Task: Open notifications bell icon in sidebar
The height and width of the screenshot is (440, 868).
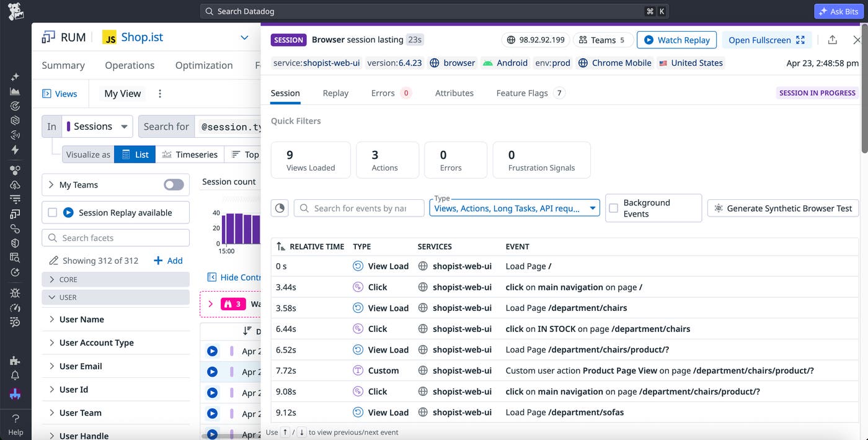Action: [x=15, y=375]
